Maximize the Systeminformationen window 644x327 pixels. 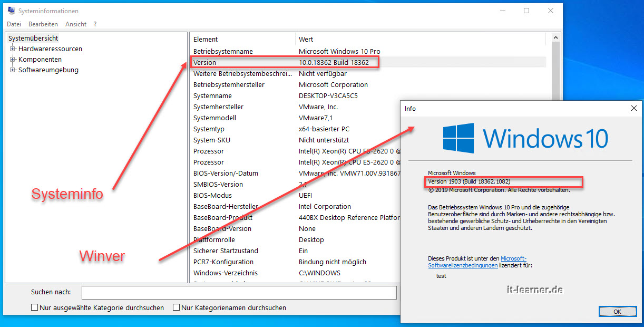(526, 11)
